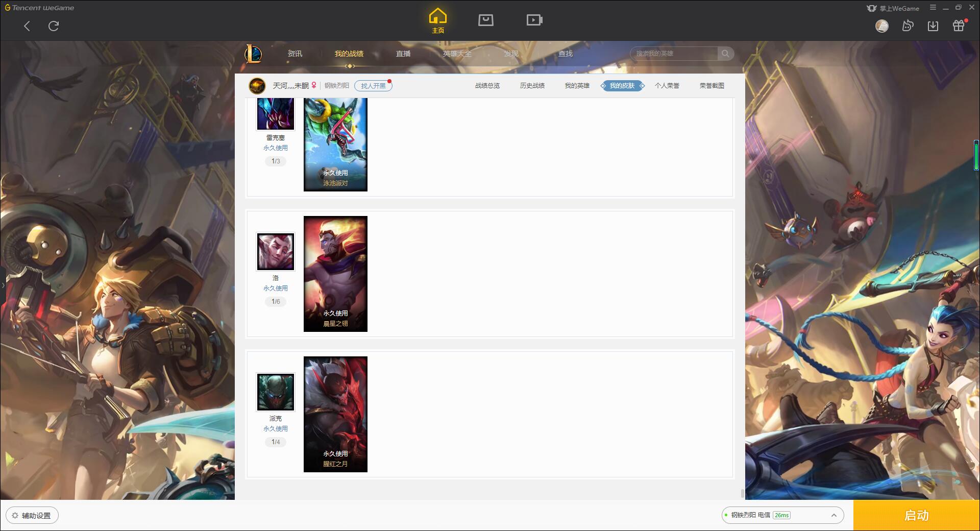Click the 1/6 skin count badge

point(276,302)
